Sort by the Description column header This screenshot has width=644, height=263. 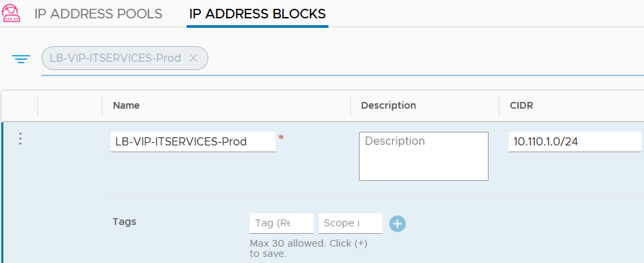[389, 105]
